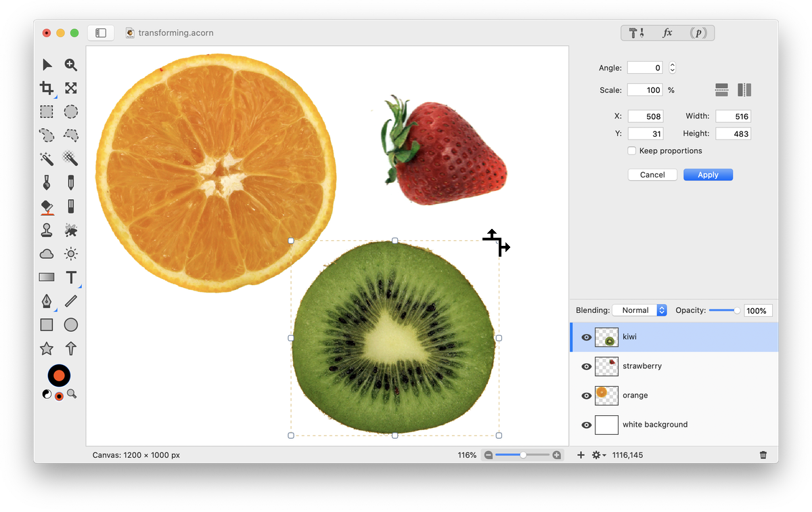Image resolution: width=812 pixels, height=512 pixels.
Task: Hide the kiwi layer
Action: [587, 337]
